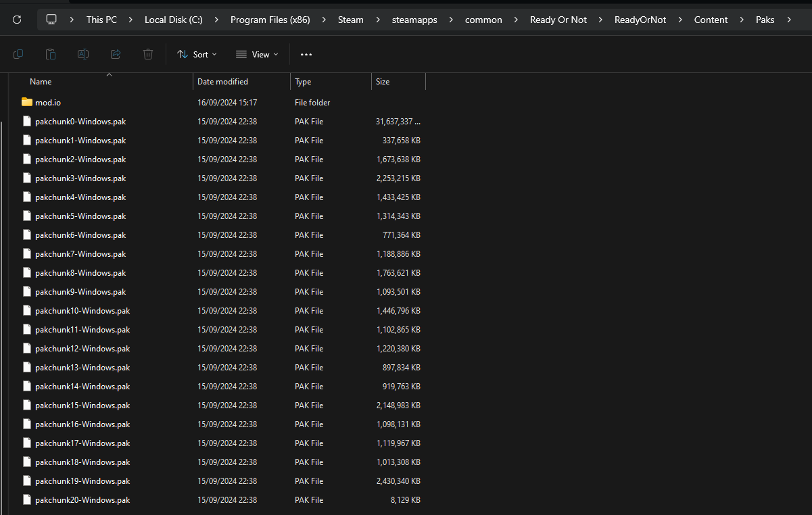
Task: Click date 16/09/2024 15:17 of mod.io
Action: click(227, 102)
